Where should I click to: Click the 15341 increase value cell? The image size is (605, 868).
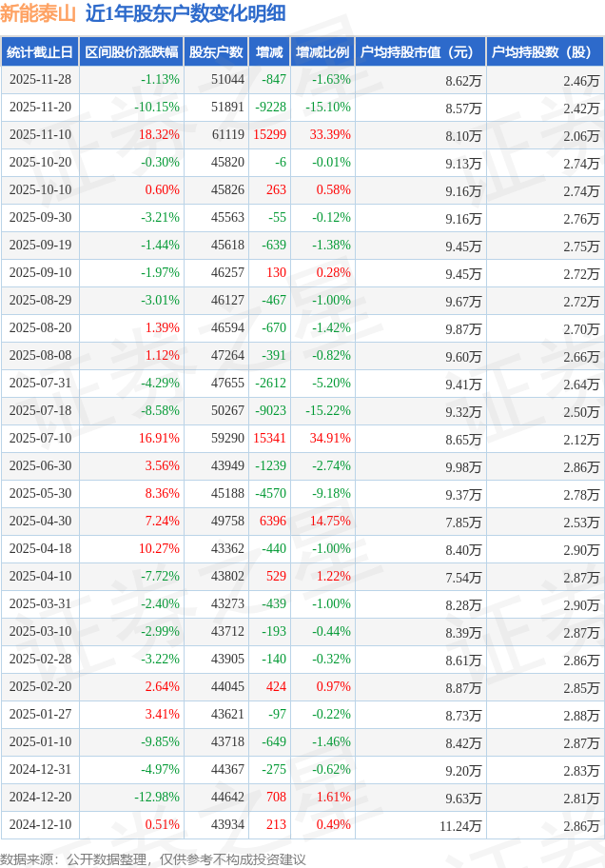(x=269, y=439)
